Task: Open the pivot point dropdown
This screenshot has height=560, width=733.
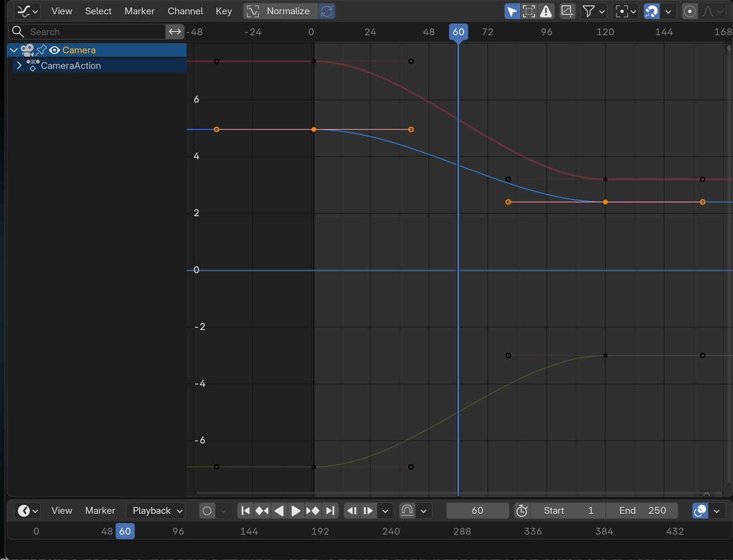Action: click(626, 11)
